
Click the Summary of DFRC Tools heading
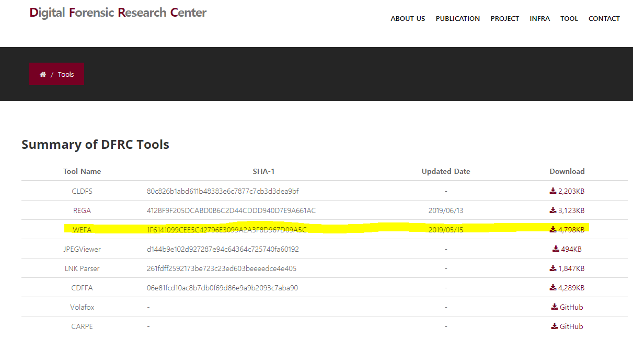click(x=95, y=145)
